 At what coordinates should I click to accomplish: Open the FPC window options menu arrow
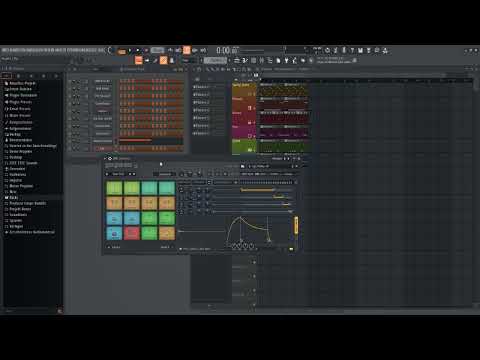click(x=106, y=158)
